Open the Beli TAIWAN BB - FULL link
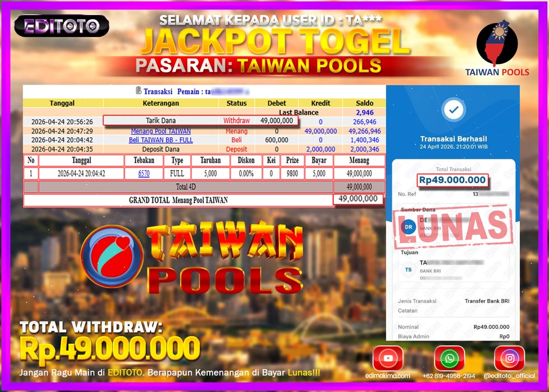The height and width of the screenshot is (392, 549). [161, 140]
